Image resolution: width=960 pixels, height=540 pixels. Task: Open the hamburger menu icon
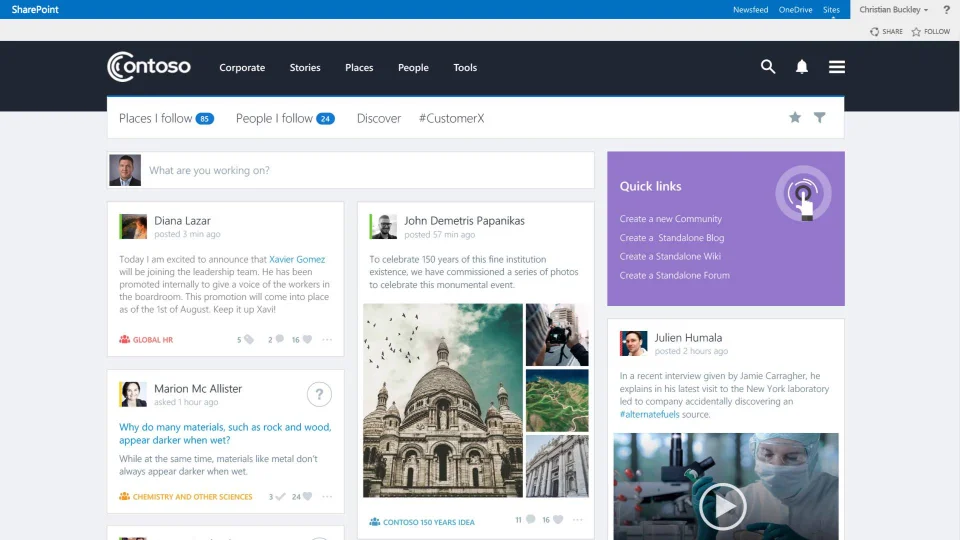[836, 67]
